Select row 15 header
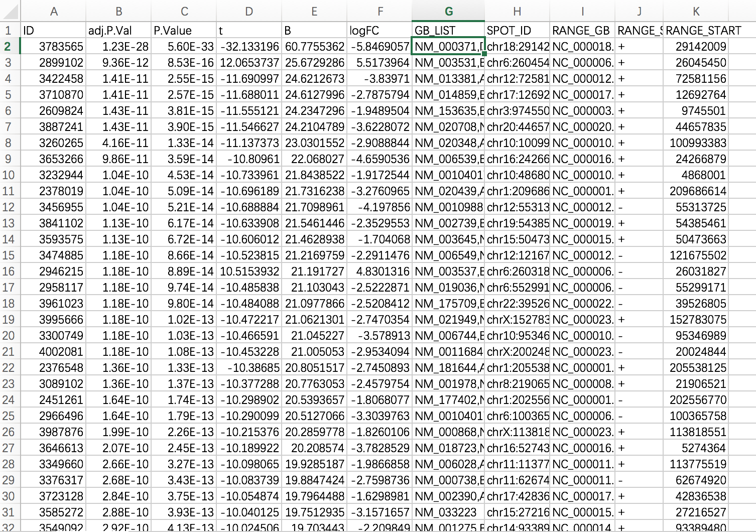 coord(10,255)
